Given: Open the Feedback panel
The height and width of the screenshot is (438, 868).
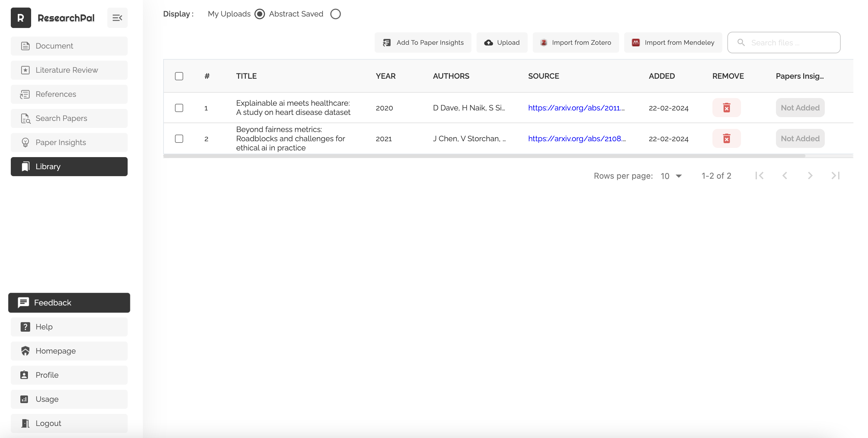Looking at the screenshot, I should (x=69, y=302).
